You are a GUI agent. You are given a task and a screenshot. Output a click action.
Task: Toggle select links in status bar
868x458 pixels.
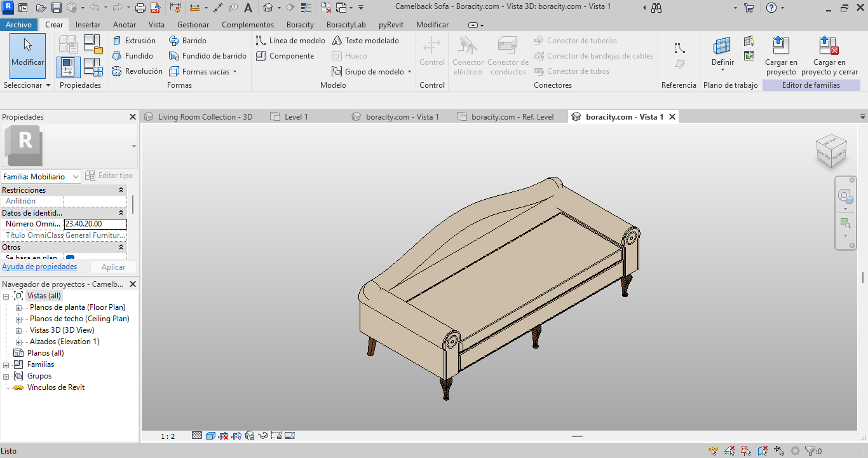point(713,451)
